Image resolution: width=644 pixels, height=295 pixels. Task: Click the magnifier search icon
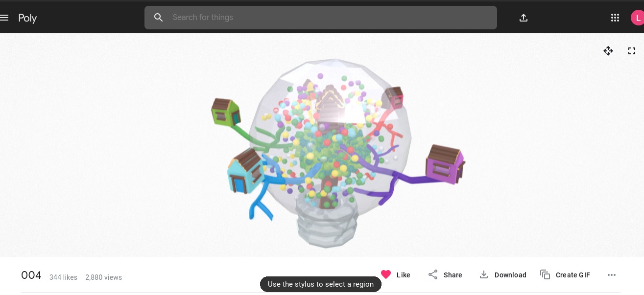(x=159, y=18)
